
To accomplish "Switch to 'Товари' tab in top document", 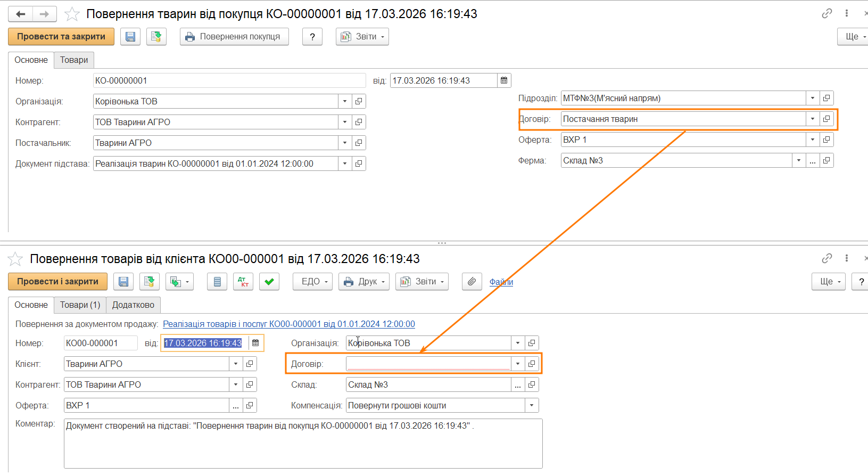I will (x=74, y=60).
